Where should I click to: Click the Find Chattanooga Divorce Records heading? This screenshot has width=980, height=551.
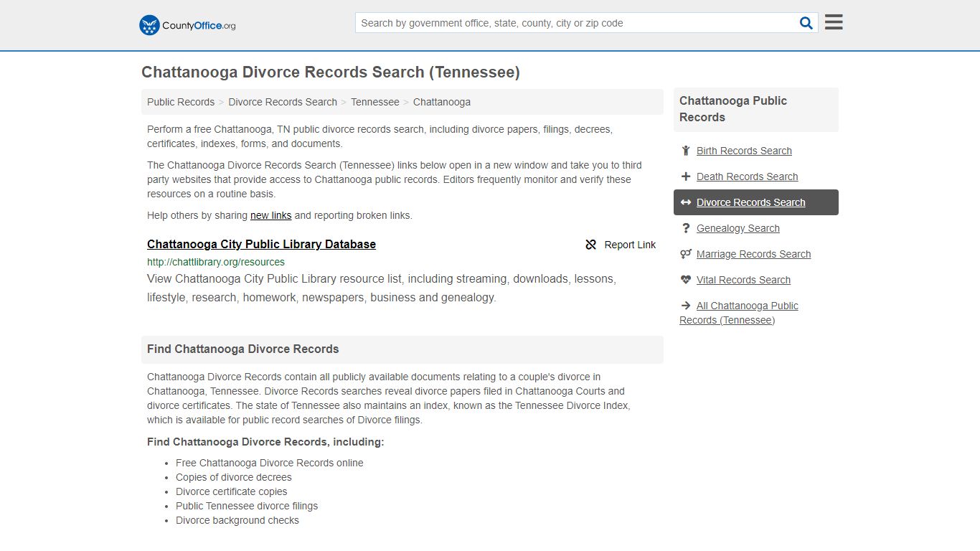(x=243, y=349)
